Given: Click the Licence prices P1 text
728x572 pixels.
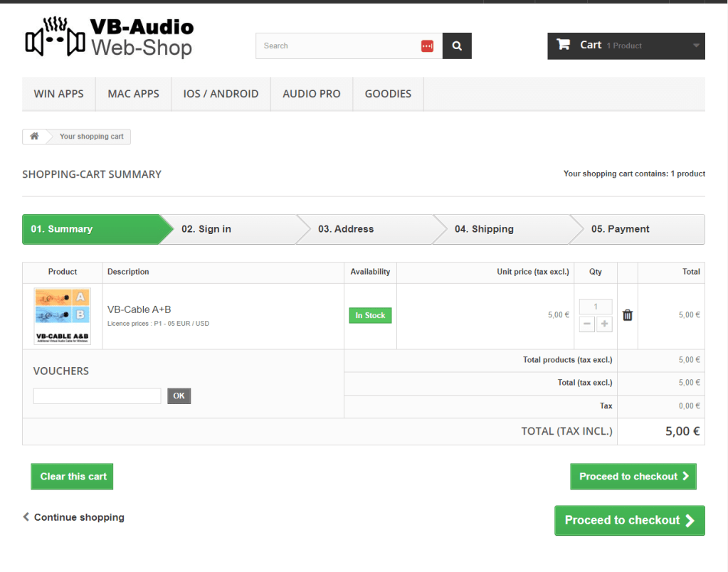Looking at the screenshot, I should point(158,324).
